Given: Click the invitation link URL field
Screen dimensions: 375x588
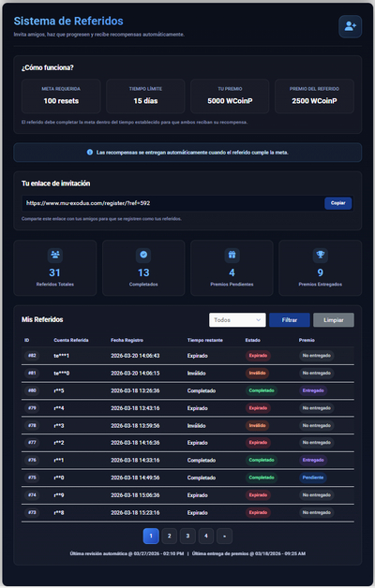Looking at the screenshot, I should point(172,203).
